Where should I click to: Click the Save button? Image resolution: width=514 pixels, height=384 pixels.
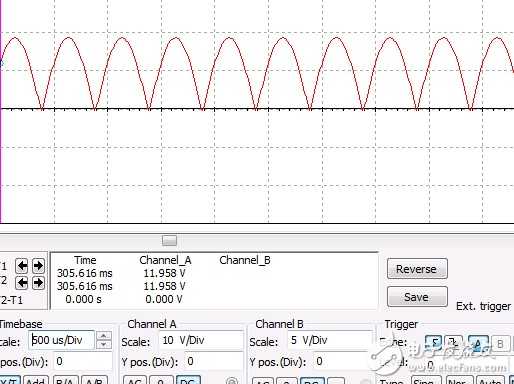pos(417,297)
